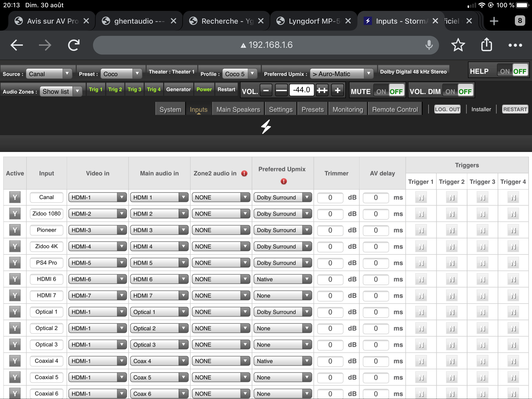The width and height of the screenshot is (532, 399).
Task: Go back with the browser back arrow
Action: point(17,45)
